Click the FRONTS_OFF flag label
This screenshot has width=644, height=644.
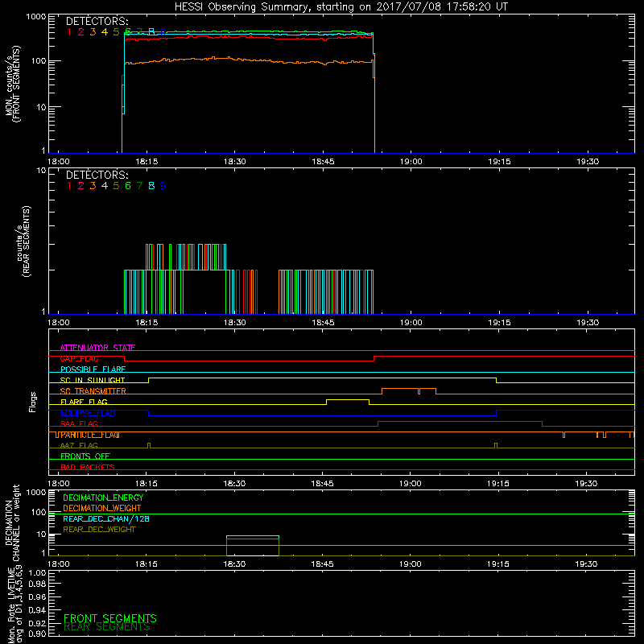[x=85, y=456]
